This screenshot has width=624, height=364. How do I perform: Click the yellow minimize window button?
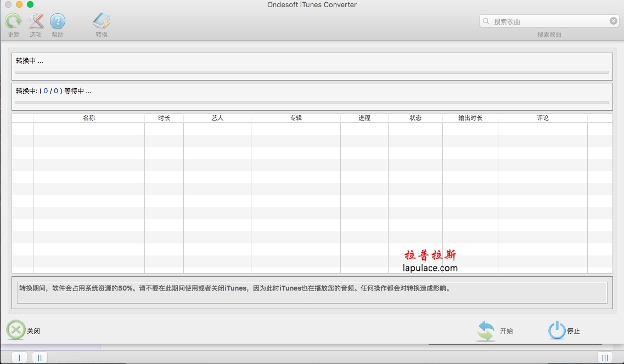[19, 4]
